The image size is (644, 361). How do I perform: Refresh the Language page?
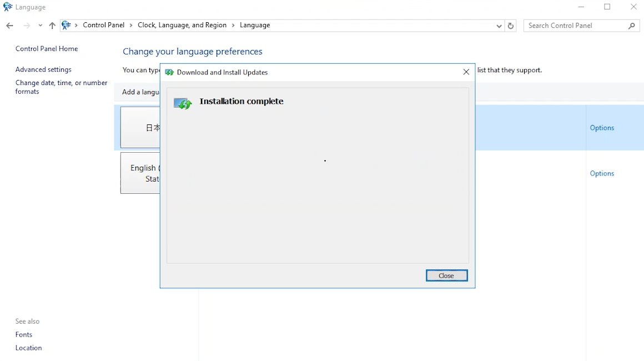(x=511, y=26)
